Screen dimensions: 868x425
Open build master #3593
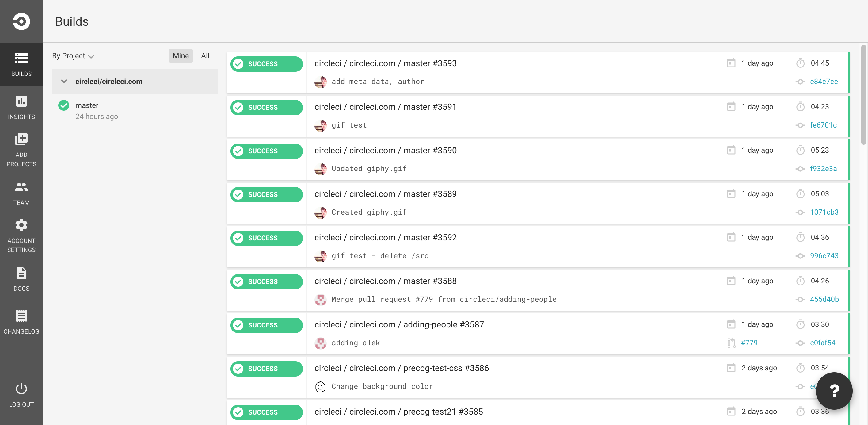[385, 63]
